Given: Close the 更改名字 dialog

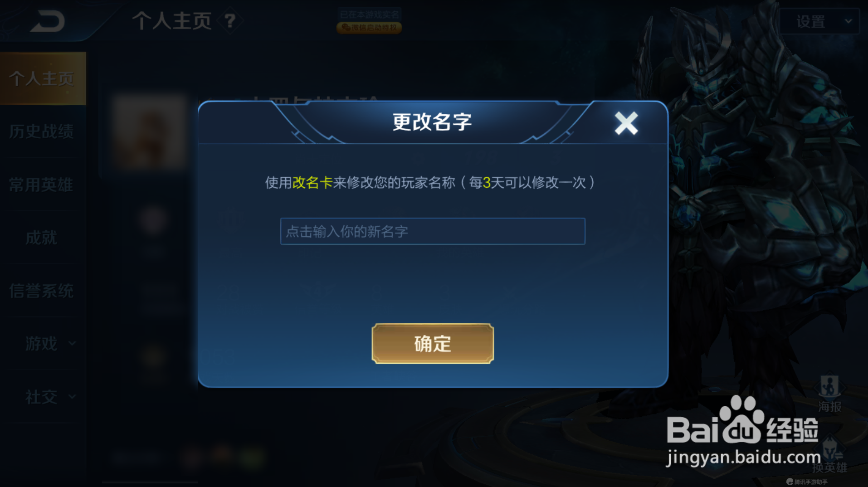Looking at the screenshot, I should pos(626,123).
